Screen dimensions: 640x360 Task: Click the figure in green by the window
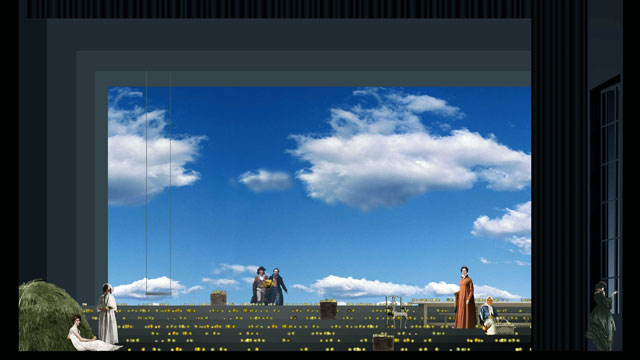coord(601,316)
